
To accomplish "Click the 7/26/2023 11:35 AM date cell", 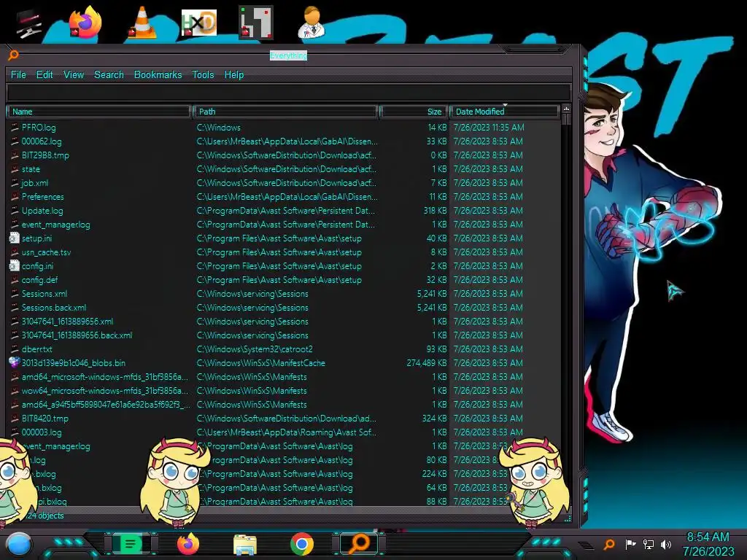I will coord(489,128).
